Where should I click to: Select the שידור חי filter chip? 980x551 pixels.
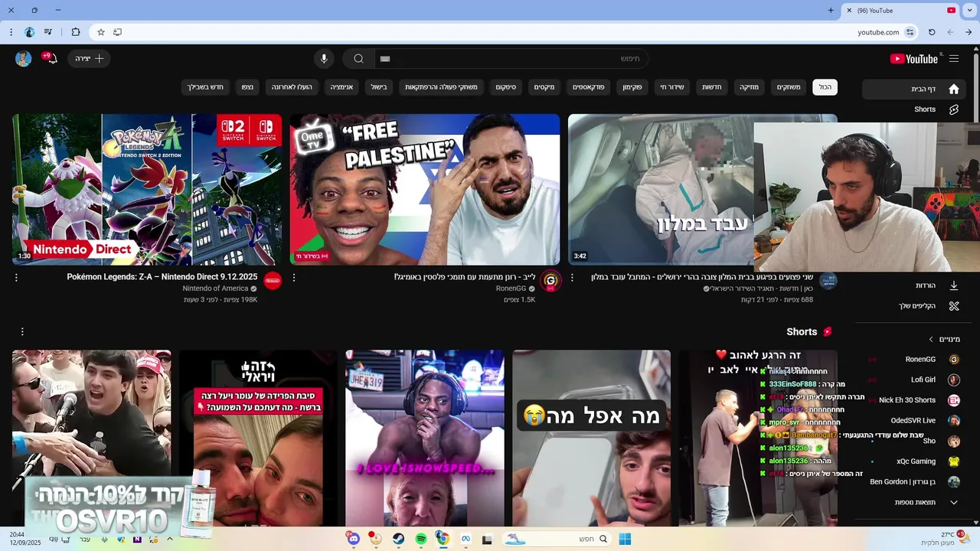pos(672,87)
